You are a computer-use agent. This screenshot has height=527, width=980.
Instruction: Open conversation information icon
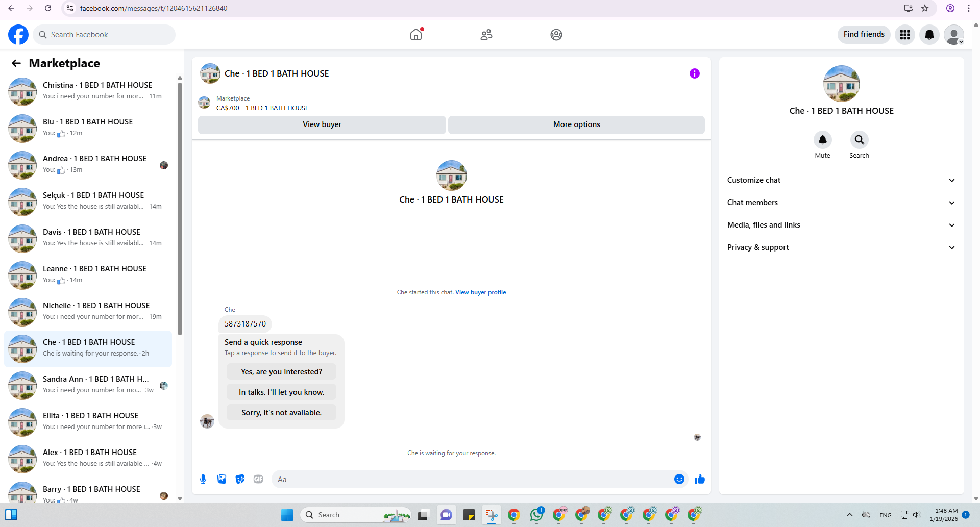coord(695,73)
